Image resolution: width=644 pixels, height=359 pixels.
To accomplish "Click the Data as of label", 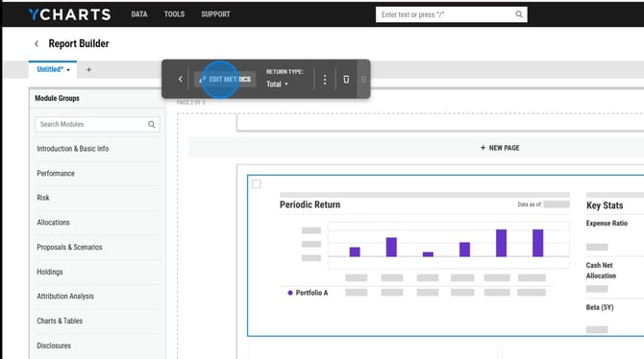I will point(530,204).
